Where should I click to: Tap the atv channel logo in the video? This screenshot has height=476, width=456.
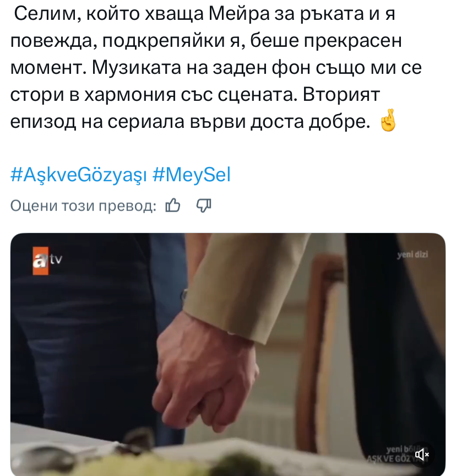point(47,261)
